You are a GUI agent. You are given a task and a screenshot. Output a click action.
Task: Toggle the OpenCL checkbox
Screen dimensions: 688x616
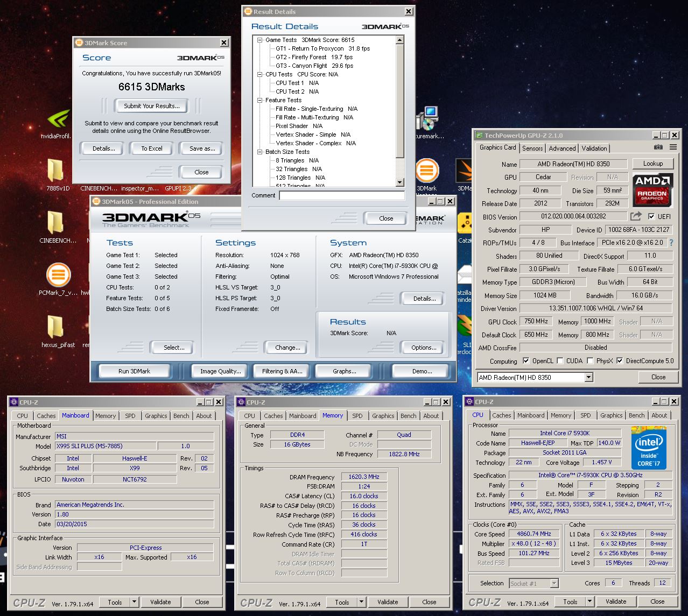tap(526, 361)
